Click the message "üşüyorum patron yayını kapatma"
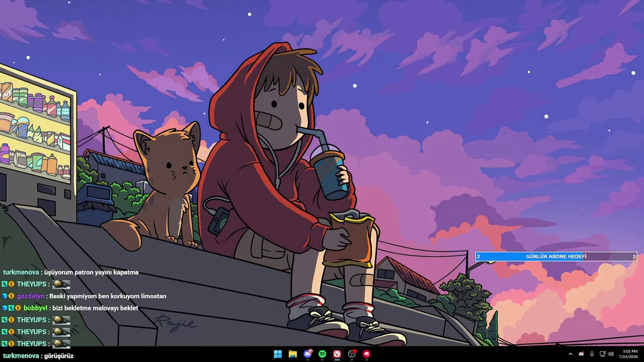 91,273
